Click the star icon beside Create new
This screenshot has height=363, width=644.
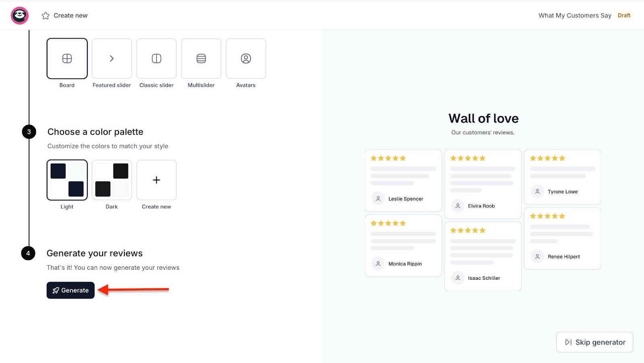(x=45, y=16)
